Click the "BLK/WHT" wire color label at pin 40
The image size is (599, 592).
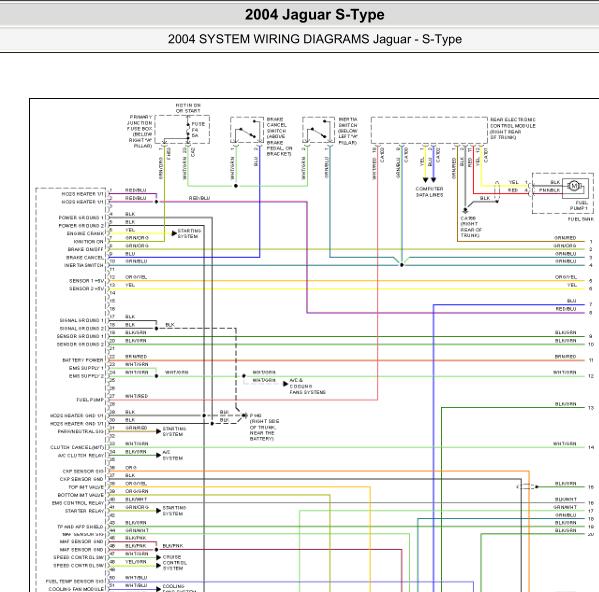pyautogui.click(x=136, y=499)
